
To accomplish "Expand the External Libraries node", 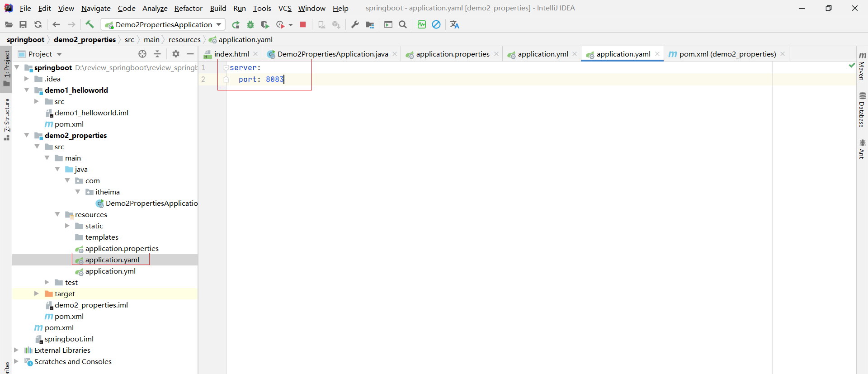I will click(16, 350).
